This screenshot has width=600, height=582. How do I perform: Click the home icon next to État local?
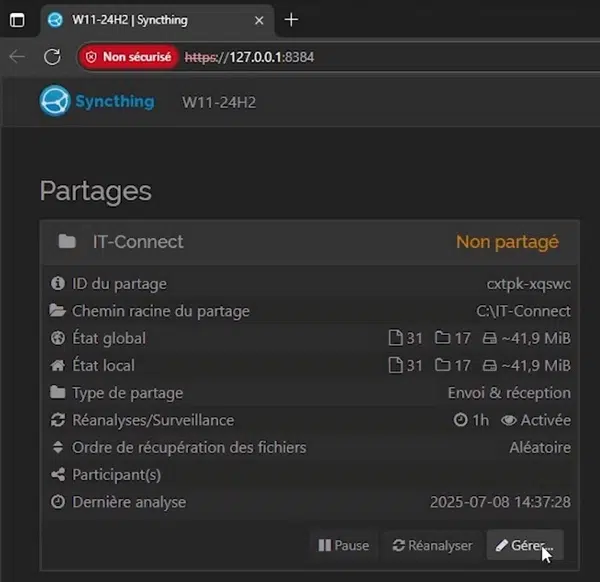(x=58, y=365)
